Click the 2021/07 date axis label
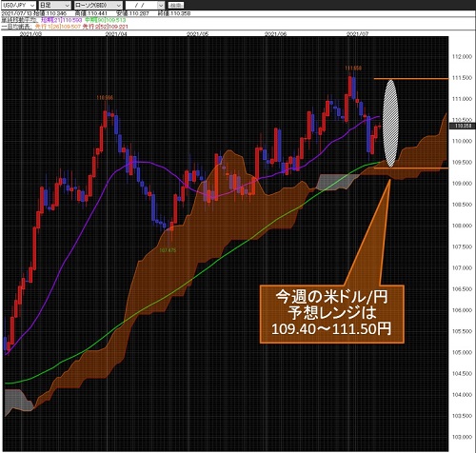The image size is (476, 453). pos(358,33)
